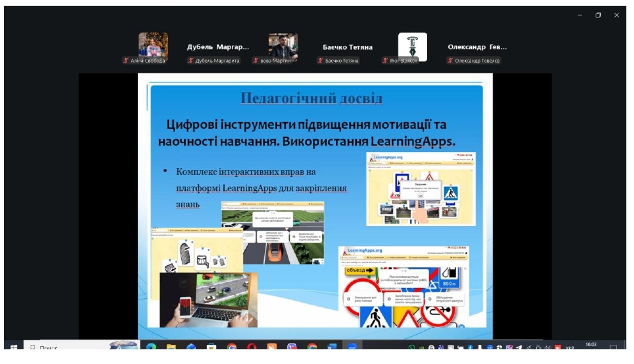The width and height of the screenshot is (634, 364).
Task: Open File Explorer from the taskbar
Action: point(170,347)
